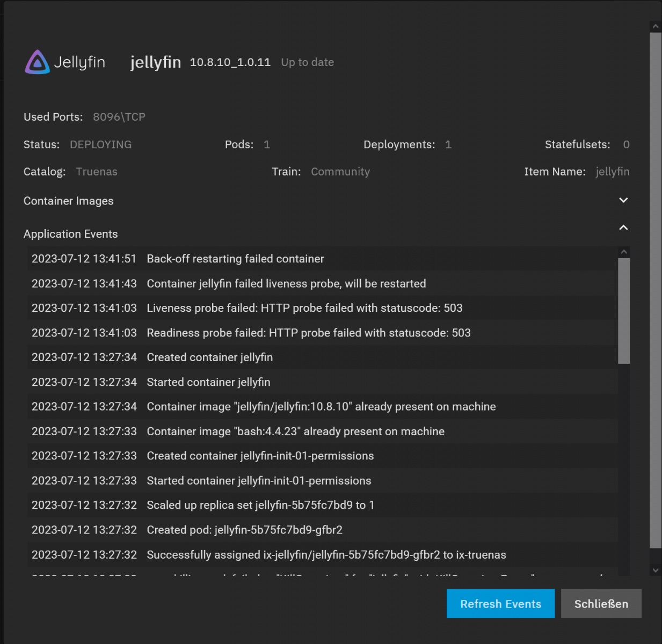
Task: Click the 8096\TCP used port value
Action: click(119, 117)
